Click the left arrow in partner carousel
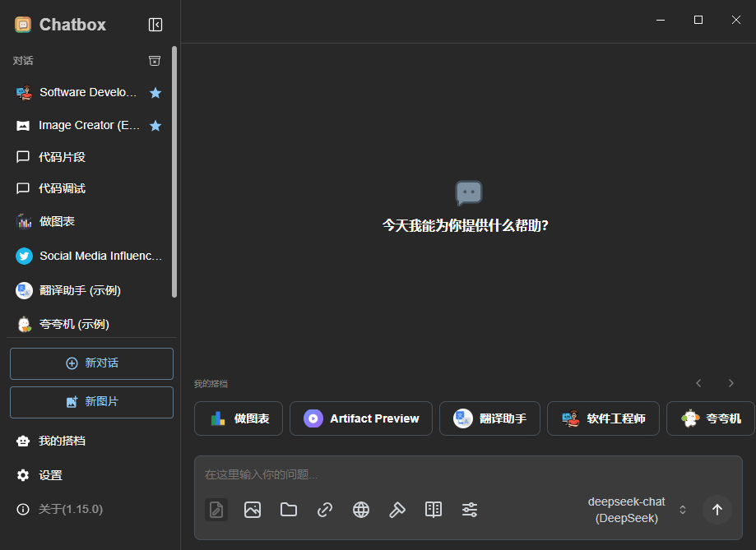Screen dimensions: 756x550 698,382
